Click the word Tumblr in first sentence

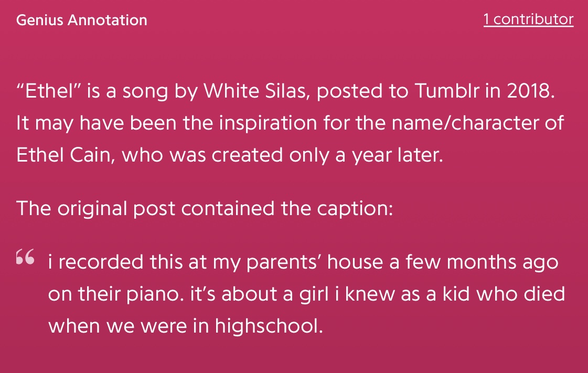click(447, 91)
